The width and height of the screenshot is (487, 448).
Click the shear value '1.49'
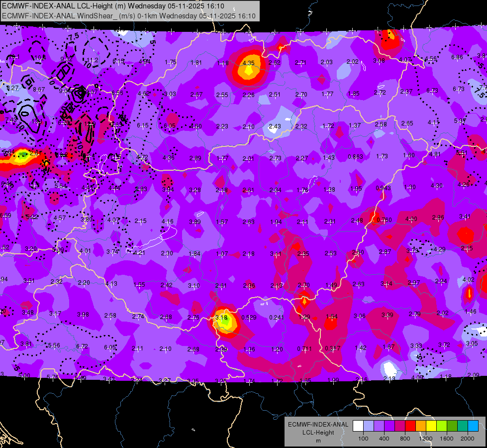pyautogui.click(x=331, y=285)
